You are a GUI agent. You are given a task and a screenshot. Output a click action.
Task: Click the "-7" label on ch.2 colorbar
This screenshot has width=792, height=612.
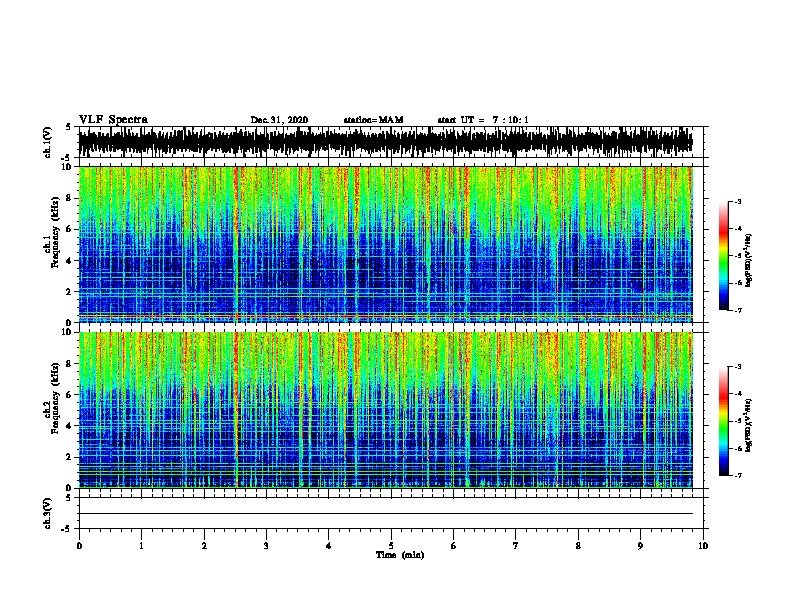[x=738, y=475]
